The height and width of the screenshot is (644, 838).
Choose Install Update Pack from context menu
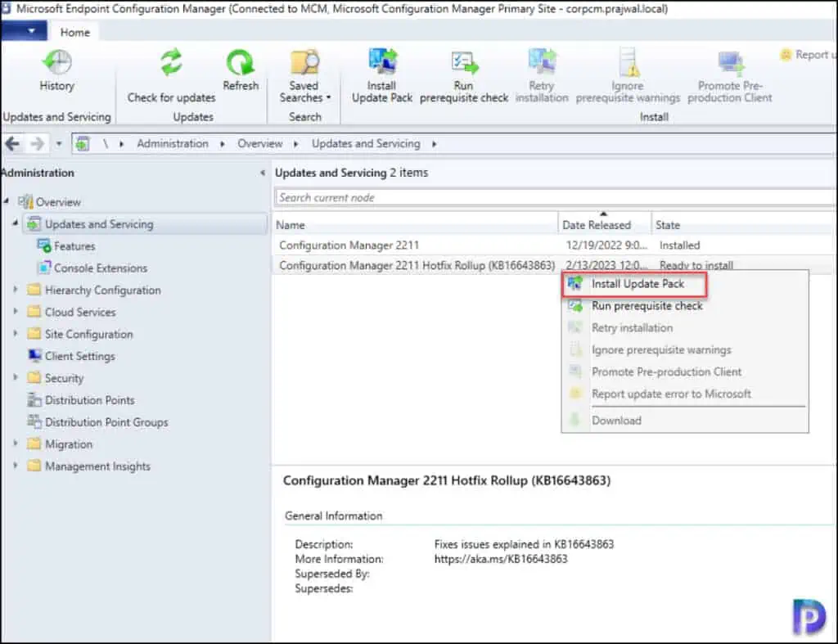pos(634,284)
